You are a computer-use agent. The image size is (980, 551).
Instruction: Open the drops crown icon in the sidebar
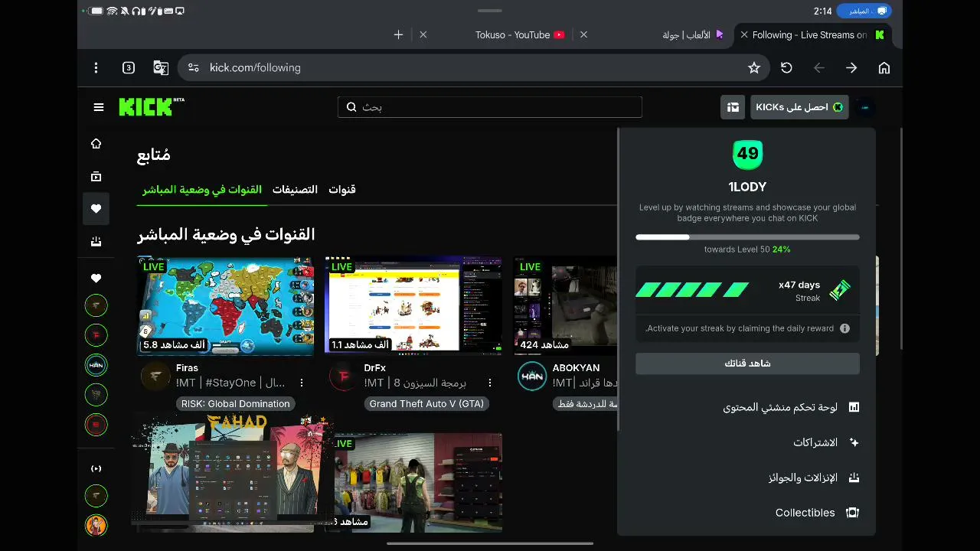tap(96, 241)
